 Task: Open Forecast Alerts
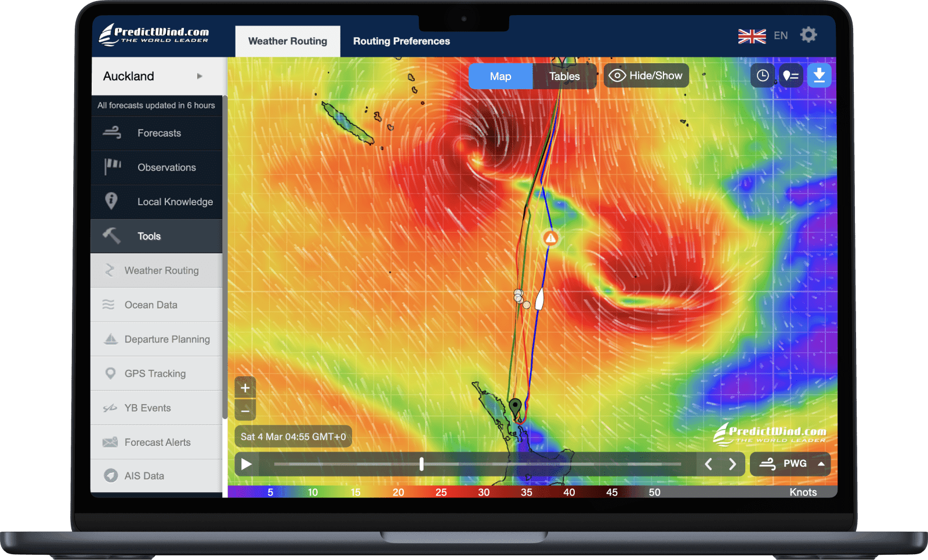157,442
